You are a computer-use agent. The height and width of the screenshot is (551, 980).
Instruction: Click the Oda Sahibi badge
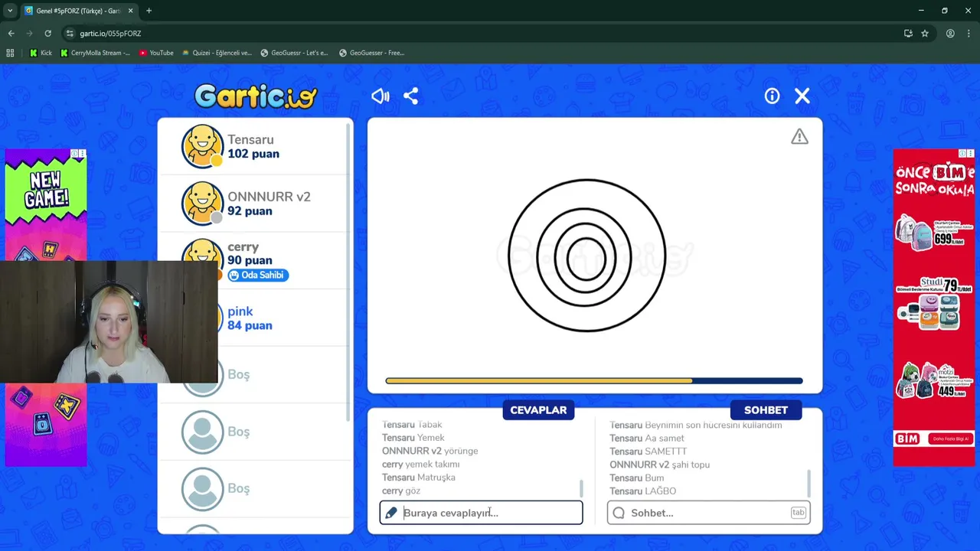pos(257,275)
